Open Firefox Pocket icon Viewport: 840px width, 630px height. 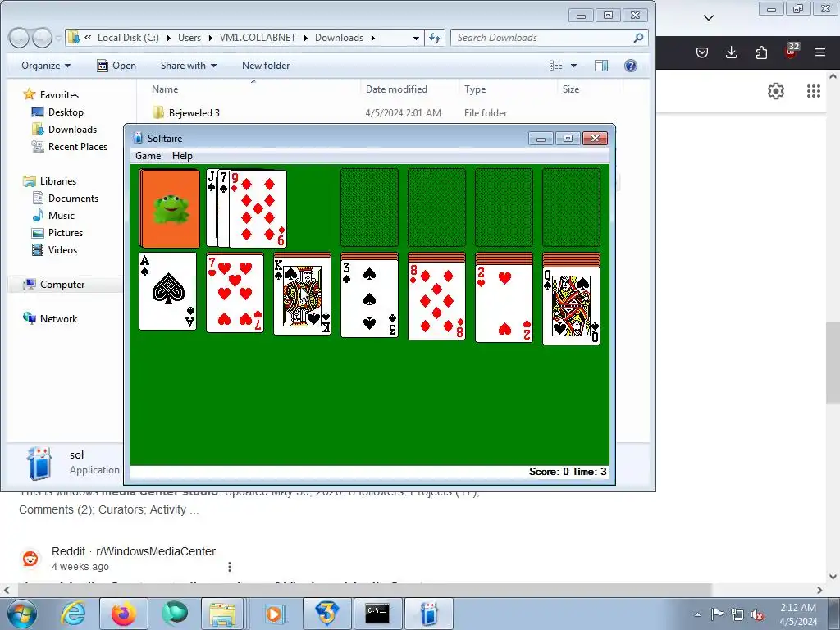click(x=702, y=52)
